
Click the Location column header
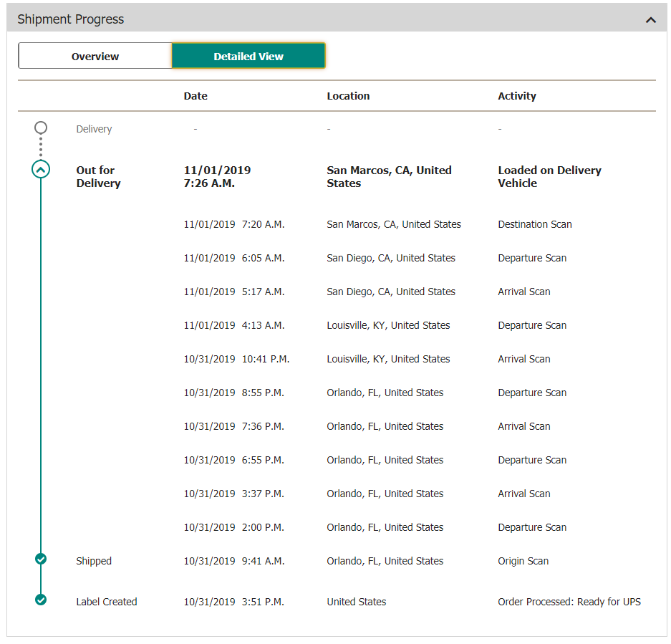coord(348,96)
